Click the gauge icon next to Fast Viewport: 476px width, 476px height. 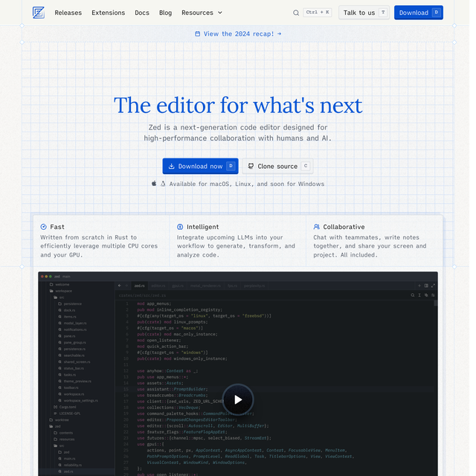click(x=43, y=226)
